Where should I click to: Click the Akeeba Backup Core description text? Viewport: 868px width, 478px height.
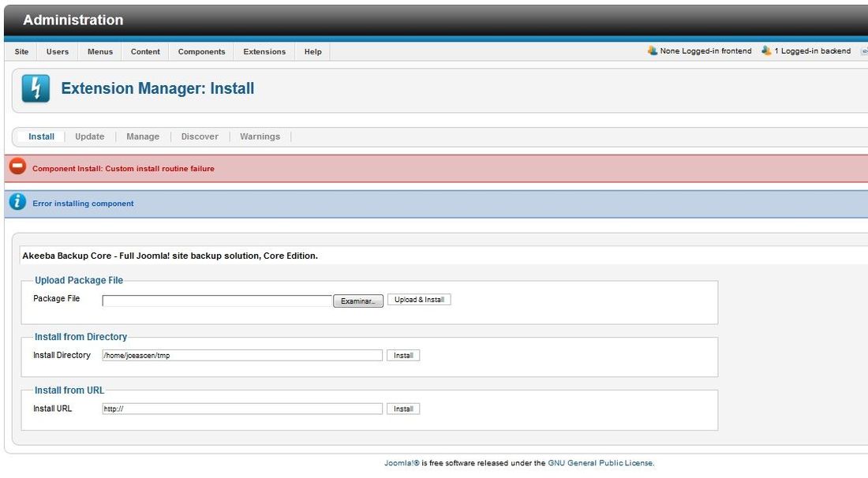[170, 256]
